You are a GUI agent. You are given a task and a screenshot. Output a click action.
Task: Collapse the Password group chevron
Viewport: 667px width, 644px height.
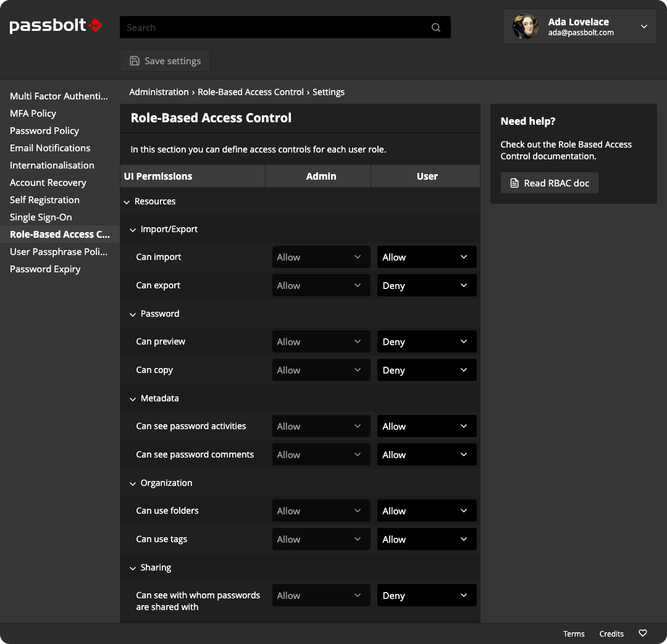tap(133, 314)
